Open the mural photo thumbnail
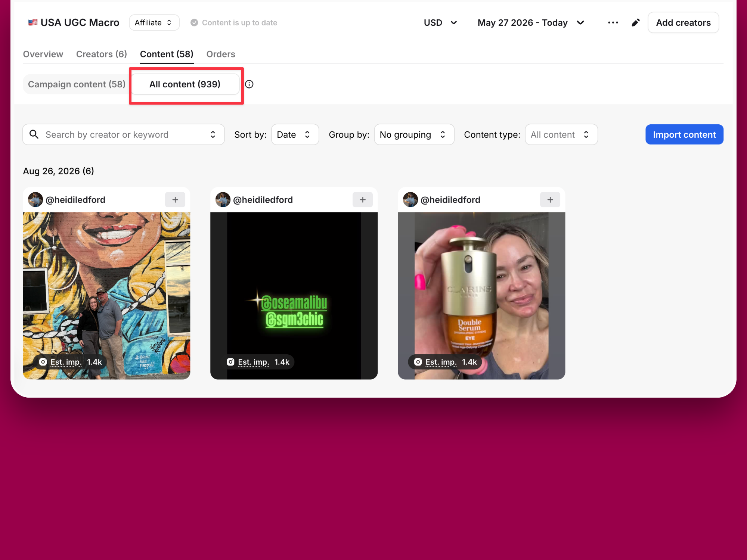This screenshot has width=747, height=560. click(x=106, y=296)
